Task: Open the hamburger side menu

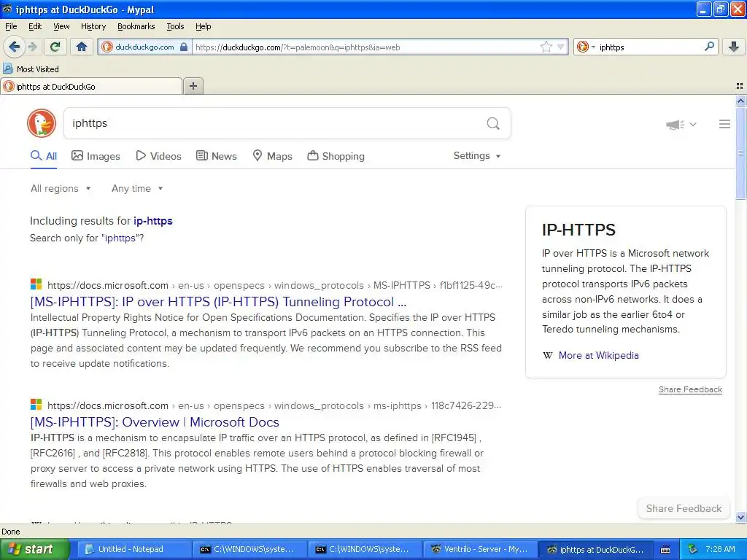Action: (724, 124)
